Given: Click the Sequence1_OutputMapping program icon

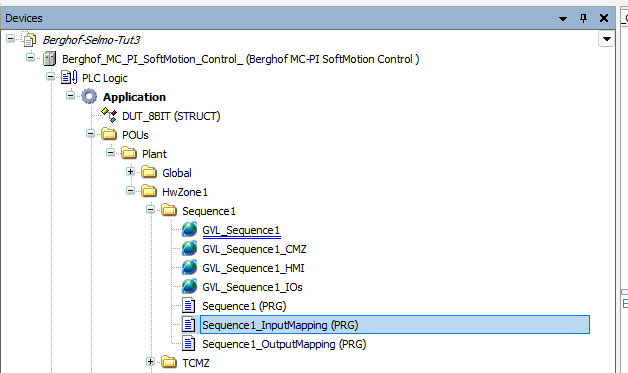Looking at the screenshot, I should coord(189,344).
